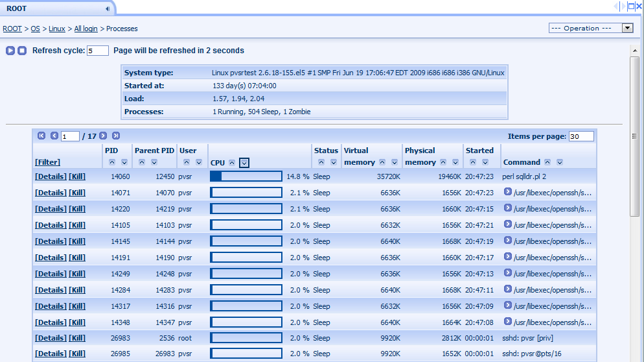This screenshot has height=362, width=644.
Task: Sort Status column ascending
Action: coord(321,162)
